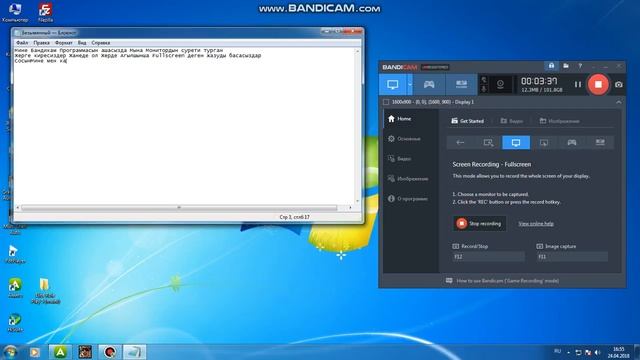The width and height of the screenshot is (640, 360).
Task: Click the Stop recording button
Action: pos(479,224)
